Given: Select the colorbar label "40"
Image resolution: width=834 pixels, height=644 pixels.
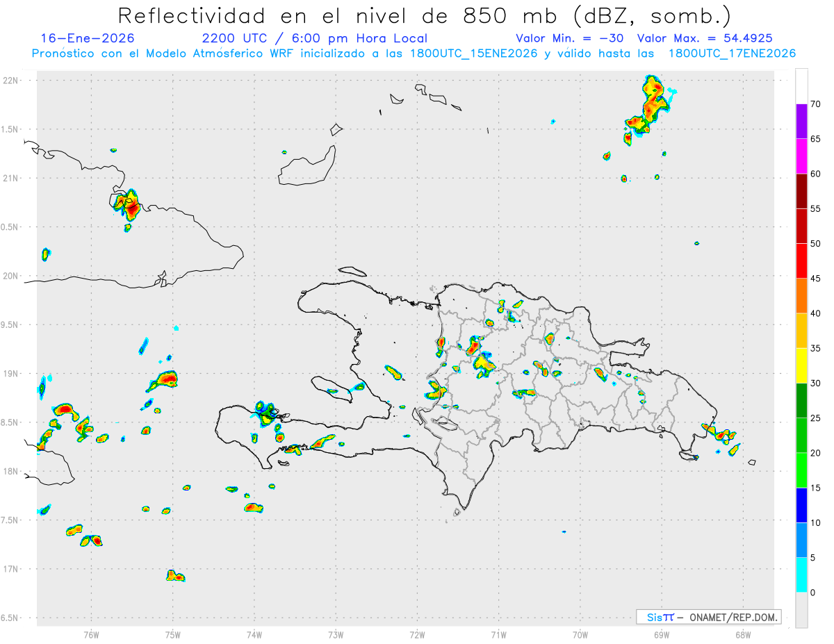Looking at the screenshot, I should [815, 313].
